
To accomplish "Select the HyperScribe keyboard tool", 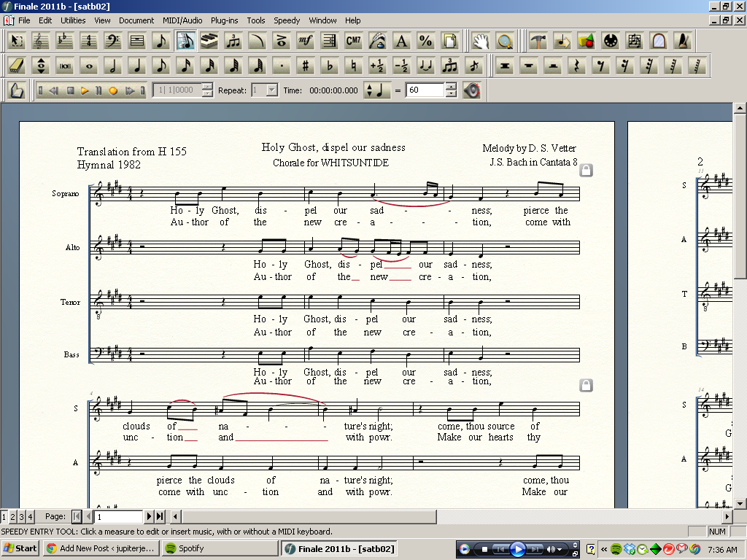I will (x=209, y=41).
